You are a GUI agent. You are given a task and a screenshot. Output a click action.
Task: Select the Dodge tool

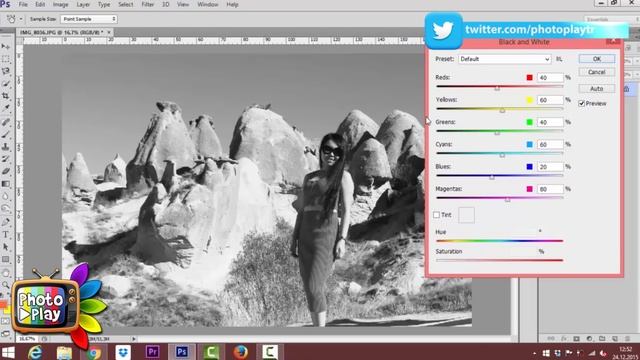click(x=6, y=209)
